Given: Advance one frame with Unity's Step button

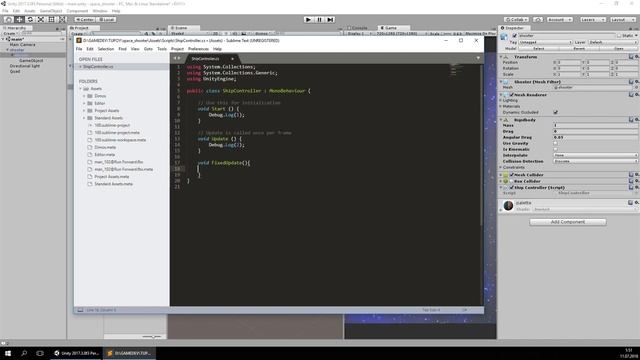Looking at the screenshot, I should [331, 19].
